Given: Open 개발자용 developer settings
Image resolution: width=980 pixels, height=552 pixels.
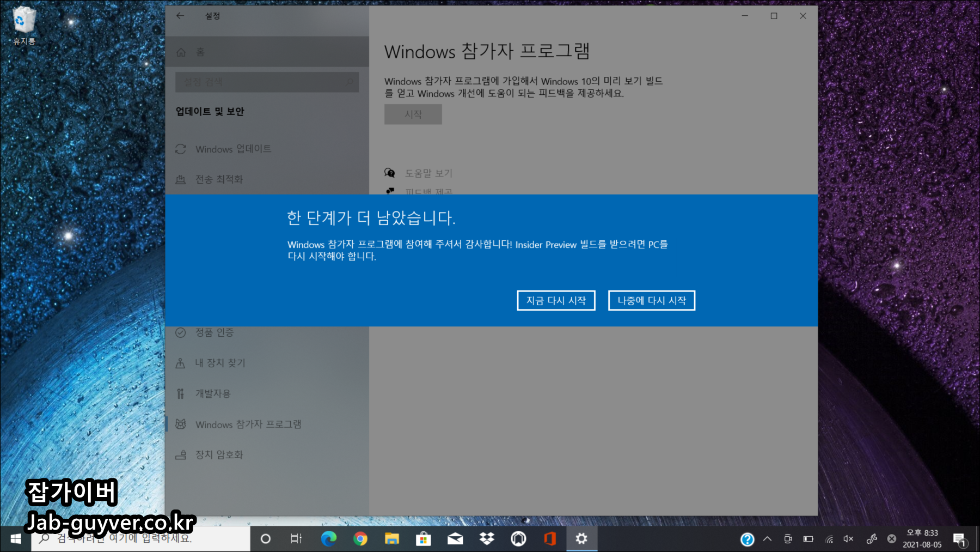Looking at the screenshot, I should click(267, 393).
